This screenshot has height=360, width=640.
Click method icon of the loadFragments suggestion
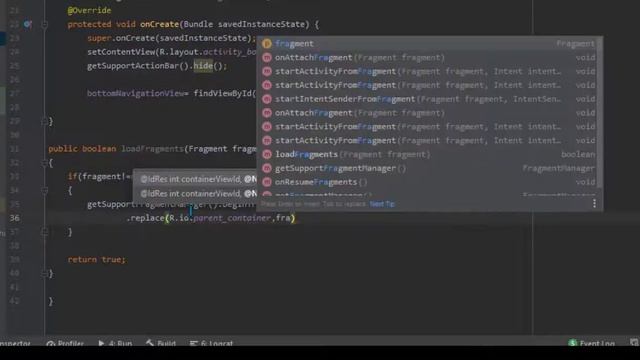coord(267,154)
